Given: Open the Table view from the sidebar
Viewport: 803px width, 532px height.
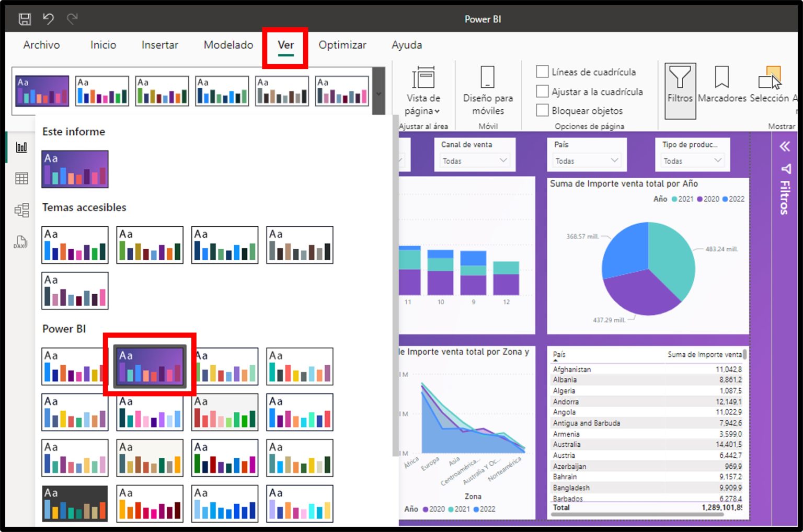Looking at the screenshot, I should [x=21, y=178].
